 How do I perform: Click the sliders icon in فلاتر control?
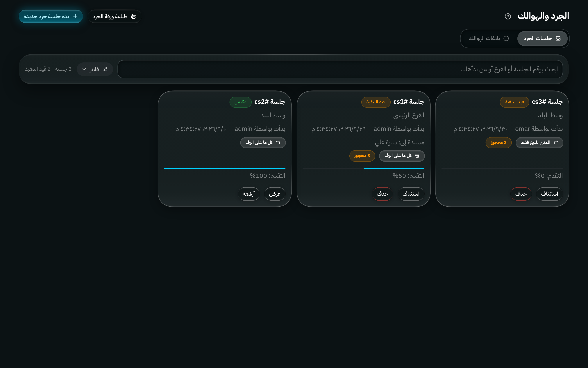[x=105, y=69]
